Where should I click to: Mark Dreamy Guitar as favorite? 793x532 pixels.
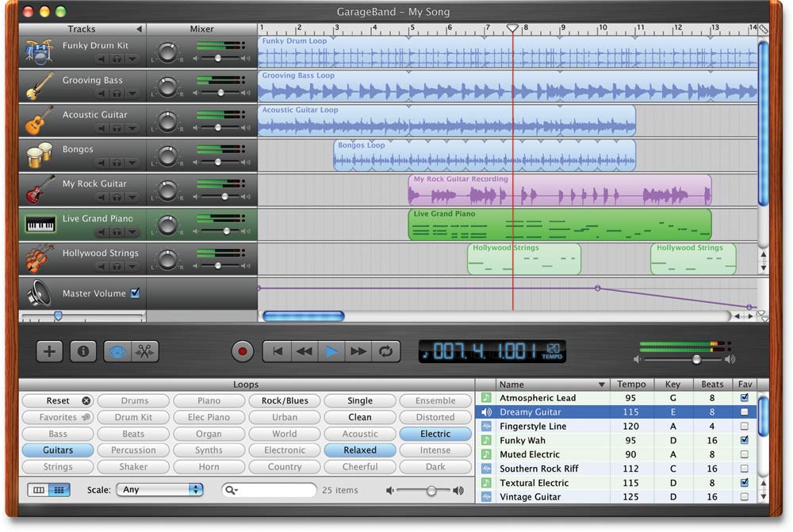[745, 411]
